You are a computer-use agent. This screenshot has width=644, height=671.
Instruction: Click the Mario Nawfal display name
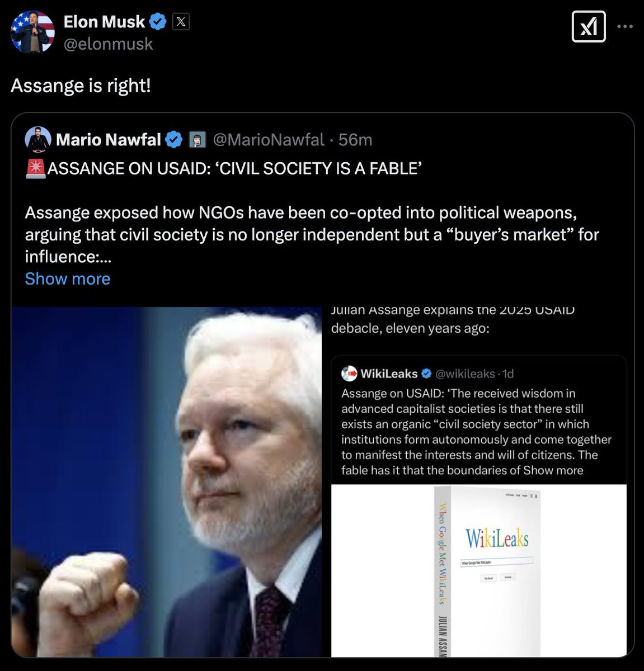(109, 139)
